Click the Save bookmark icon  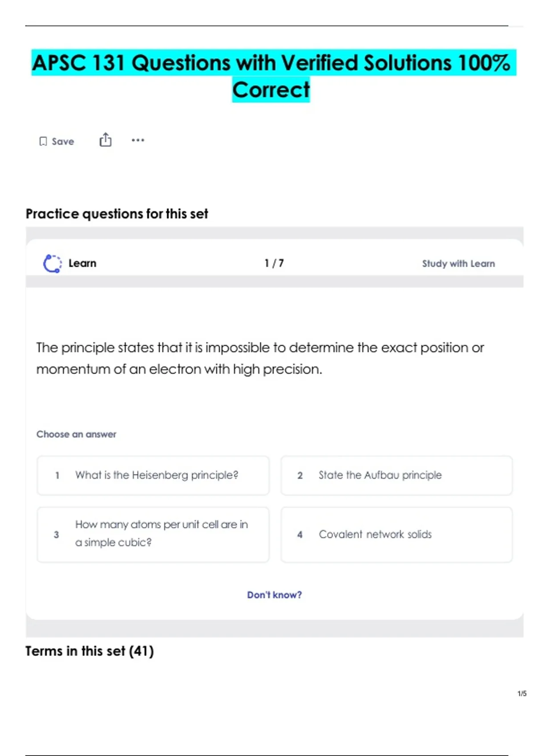(x=43, y=141)
